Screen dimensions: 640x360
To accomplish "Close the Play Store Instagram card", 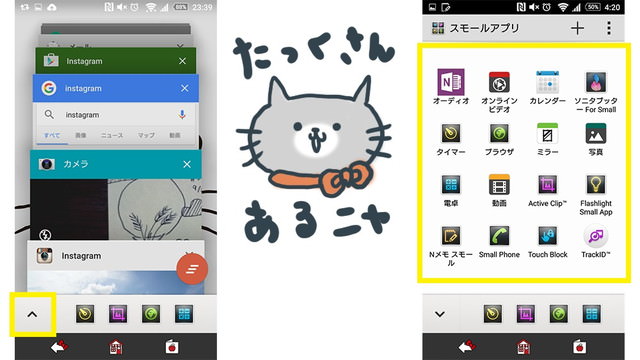I will [x=182, y=61].
